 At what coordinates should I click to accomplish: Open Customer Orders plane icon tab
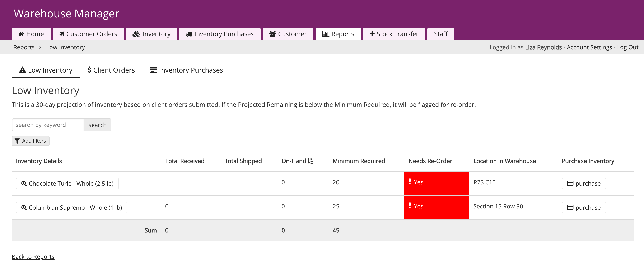[x=62, y=34]
